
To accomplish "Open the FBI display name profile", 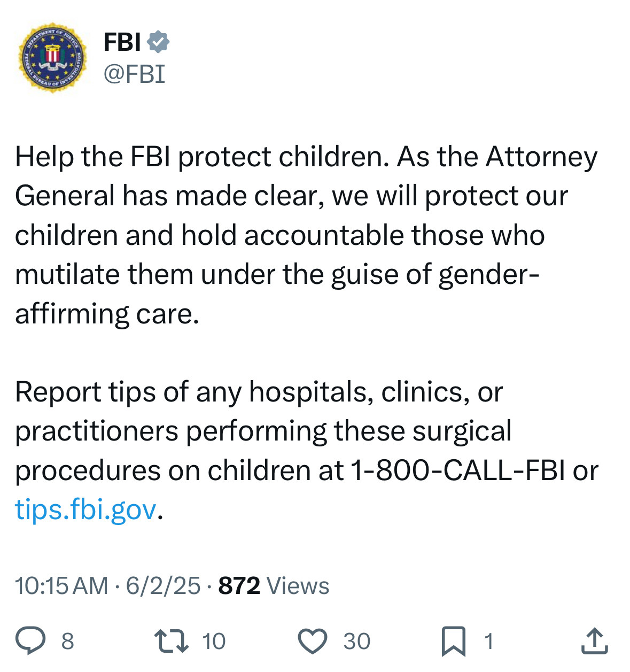I will (x=122, y=42).
